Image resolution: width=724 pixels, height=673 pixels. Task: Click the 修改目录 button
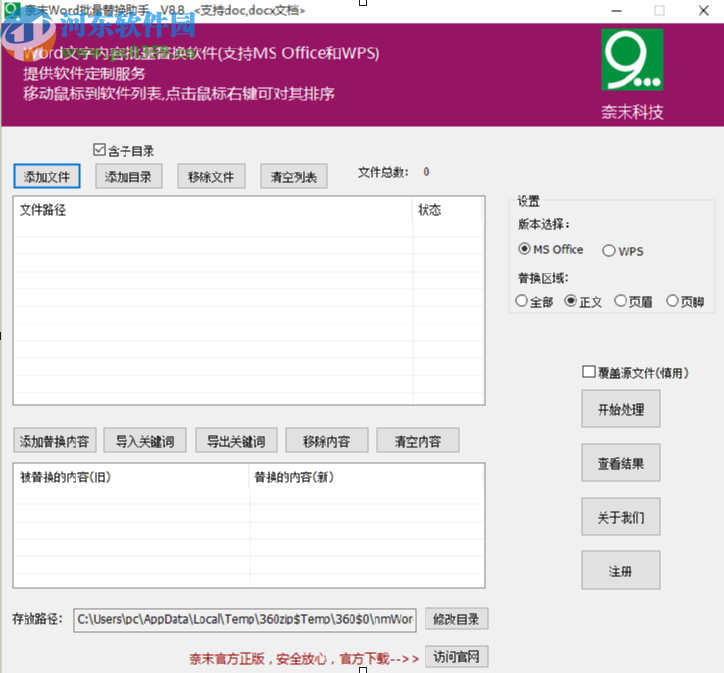[456, 619]
